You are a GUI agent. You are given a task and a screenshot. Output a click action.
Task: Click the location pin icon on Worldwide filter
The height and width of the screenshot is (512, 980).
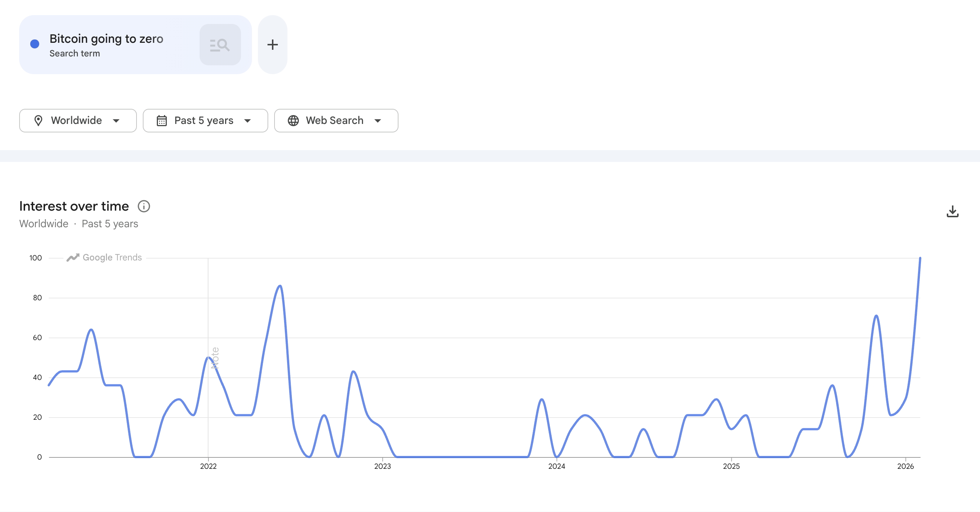(x=39, y=121)
